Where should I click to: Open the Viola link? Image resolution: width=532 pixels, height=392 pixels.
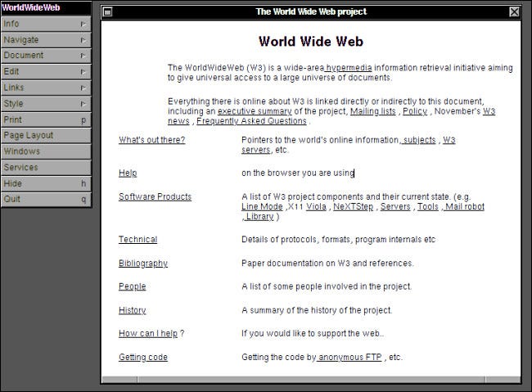(316, 207)
